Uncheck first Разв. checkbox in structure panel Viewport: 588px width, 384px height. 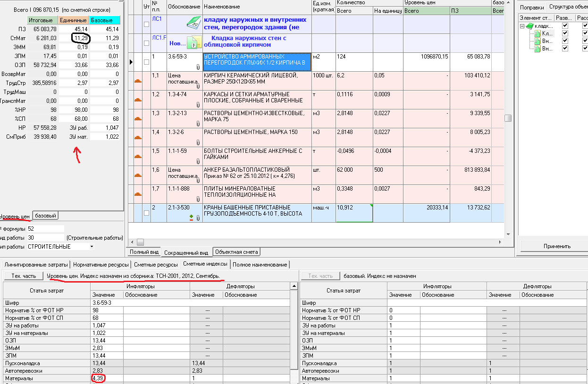tap(565, 26)
